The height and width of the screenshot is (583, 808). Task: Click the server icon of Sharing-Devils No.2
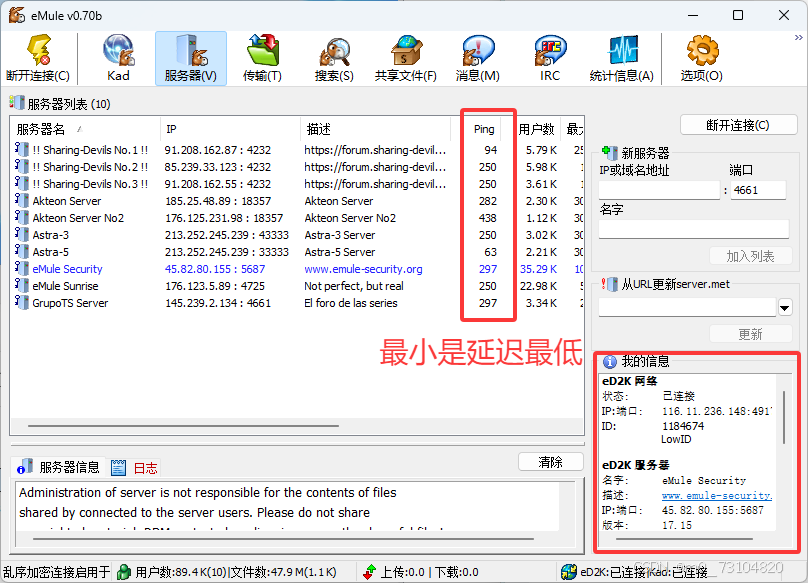(22, 166)
